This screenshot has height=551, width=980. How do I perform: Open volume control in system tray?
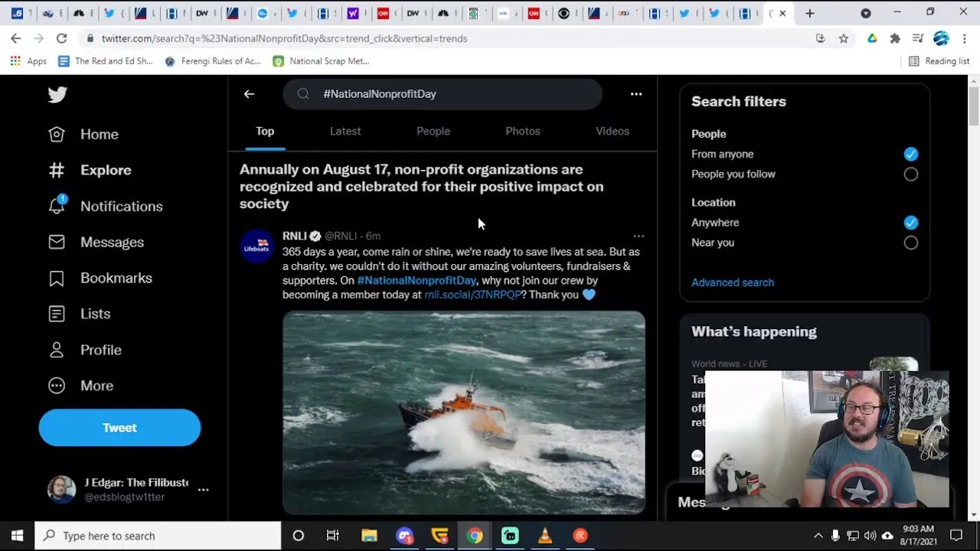tap(870, 536)
